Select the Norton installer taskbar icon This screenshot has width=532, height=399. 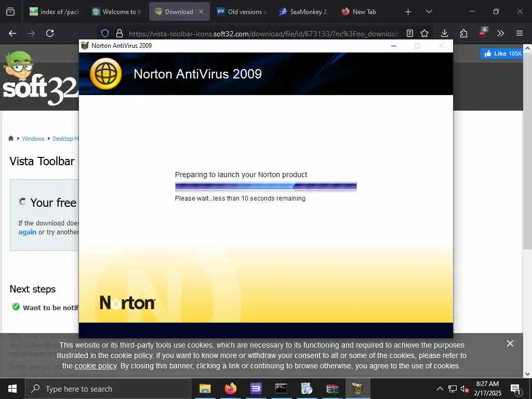357,389
